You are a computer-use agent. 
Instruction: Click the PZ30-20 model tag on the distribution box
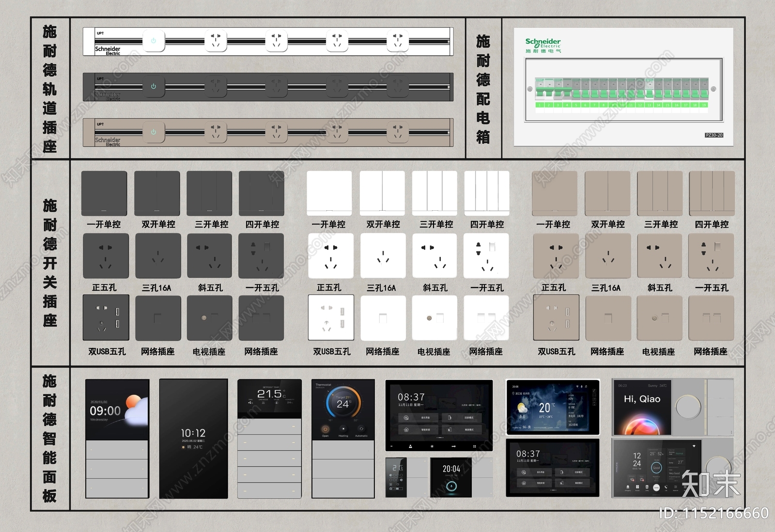714,135
